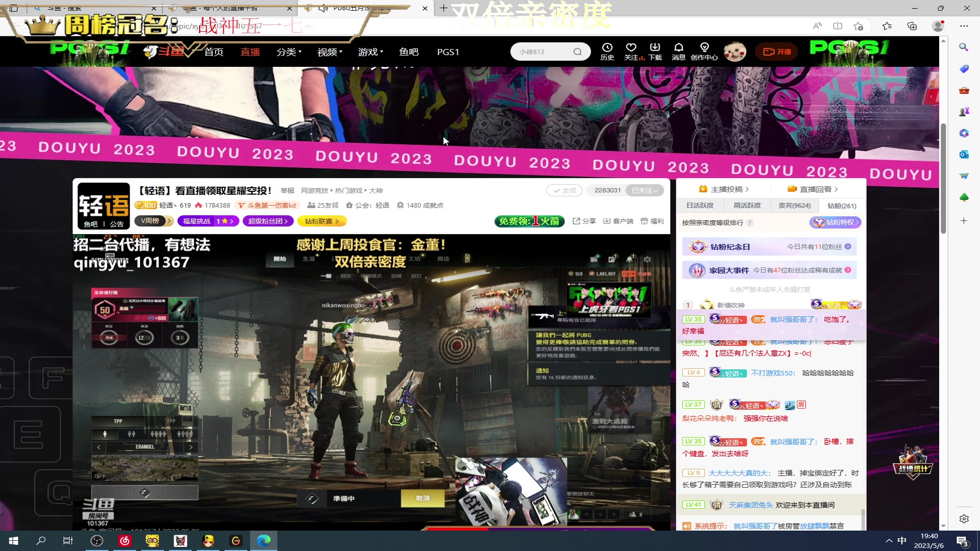980x551 pixels.
Task: Expand the 家园大事件 row arrow
Action: coord(848,270)
